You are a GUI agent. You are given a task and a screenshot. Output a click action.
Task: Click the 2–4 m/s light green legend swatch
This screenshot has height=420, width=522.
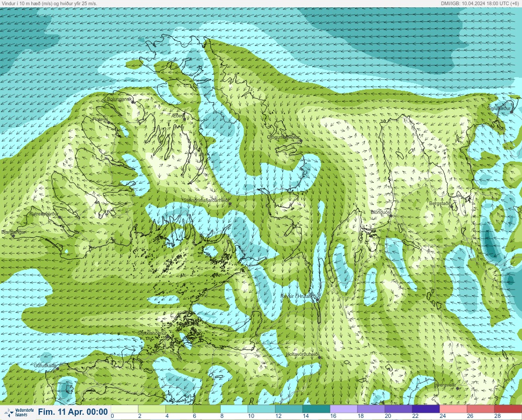(x=152, y=409)
